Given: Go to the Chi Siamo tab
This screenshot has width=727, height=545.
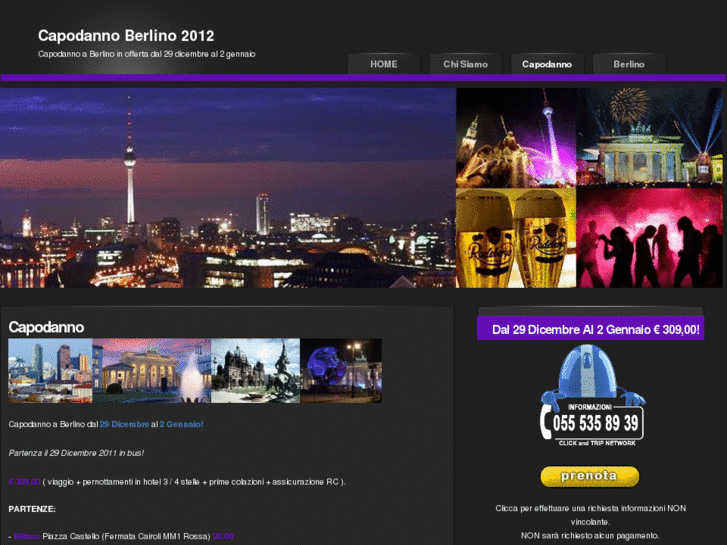Looking at the screenshot, I should point(465,64).
